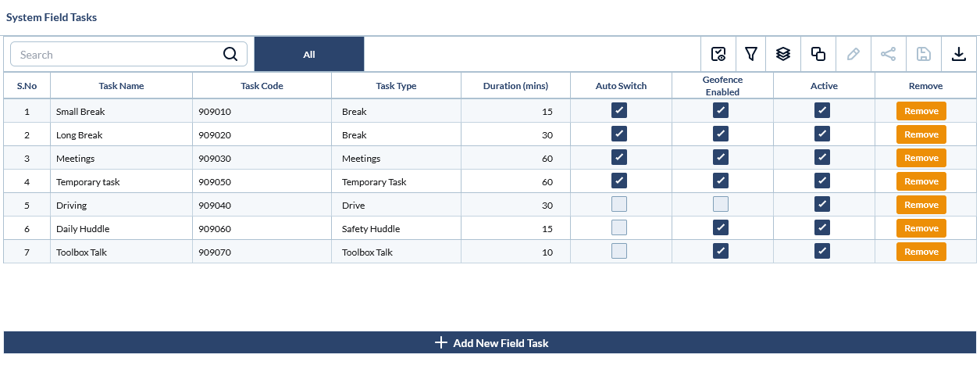The image size is (980, 365).
Task: Click the share icon in toolbar
Action: pyautogui.click(x=888, y=54)
